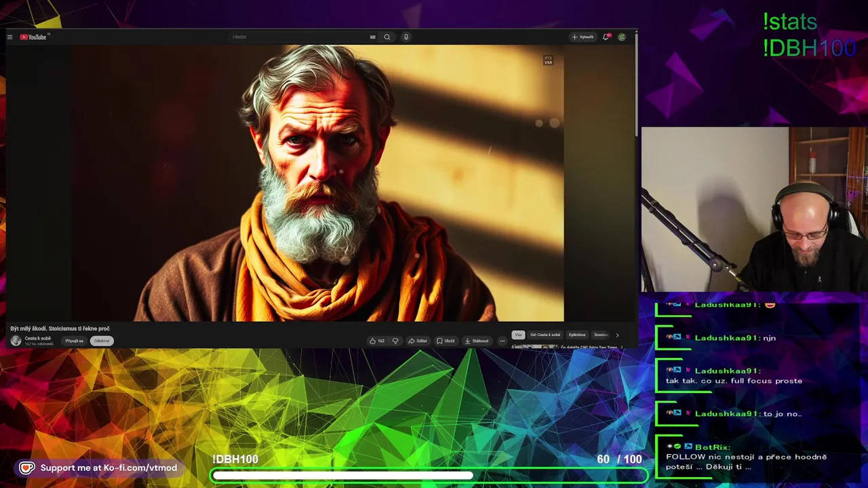Select the 'Epiktétos' filter chip
This screenshot has width=868, height=488.
click(x=577, y=335)
